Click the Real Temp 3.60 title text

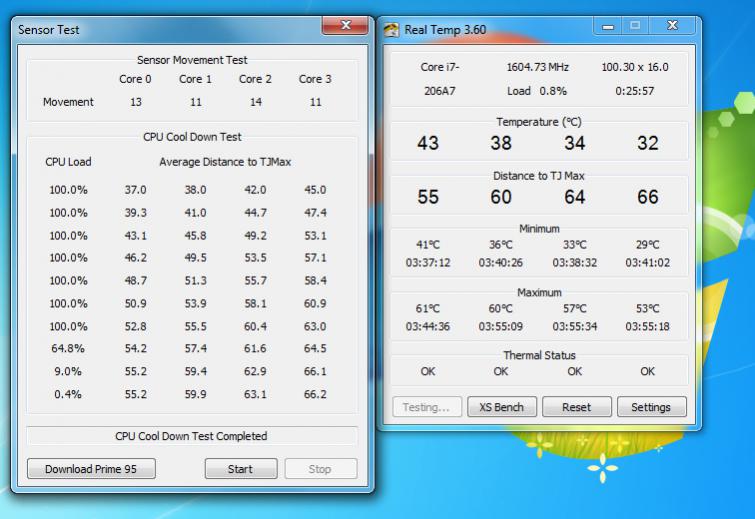pos(445,30)
